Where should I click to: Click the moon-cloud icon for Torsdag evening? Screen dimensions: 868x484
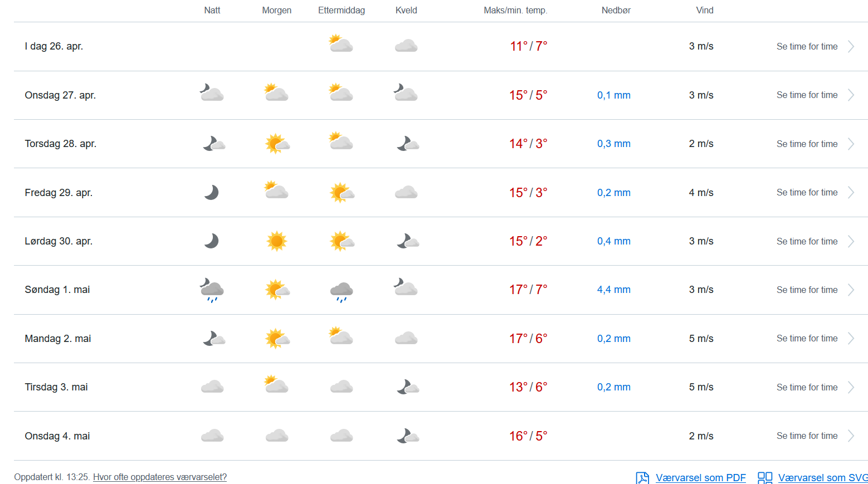tap(407, 144)
